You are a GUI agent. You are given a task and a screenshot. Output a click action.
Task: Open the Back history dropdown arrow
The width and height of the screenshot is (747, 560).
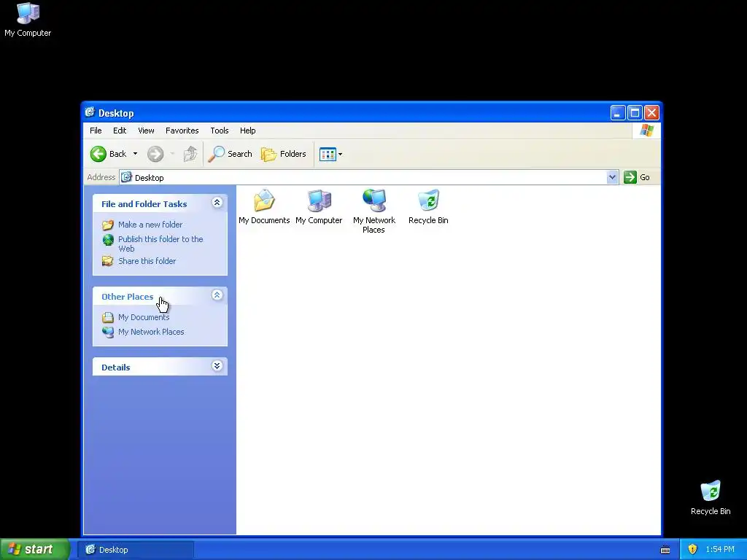(x=135, y=154)
